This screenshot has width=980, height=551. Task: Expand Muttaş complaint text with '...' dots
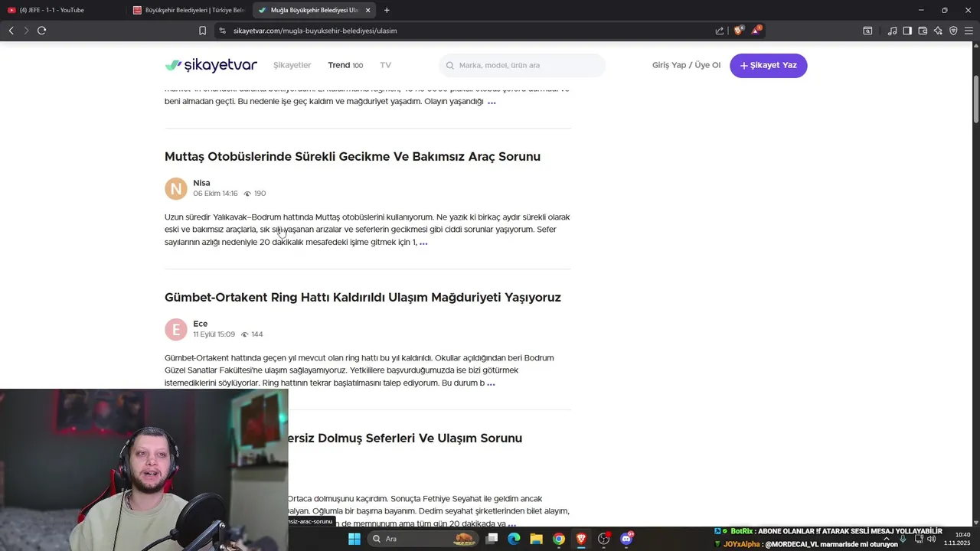pos(423,243)
